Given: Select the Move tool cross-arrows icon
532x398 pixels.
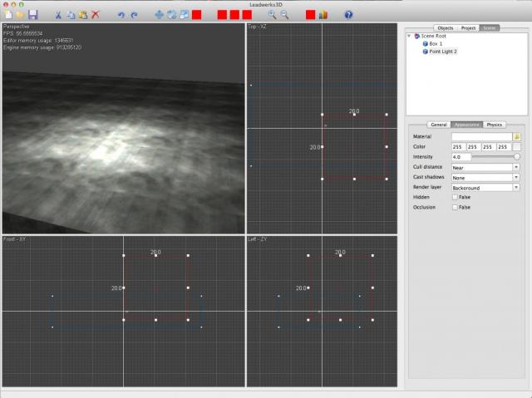Looking at the screenshot, I should [x=159, y=15].
